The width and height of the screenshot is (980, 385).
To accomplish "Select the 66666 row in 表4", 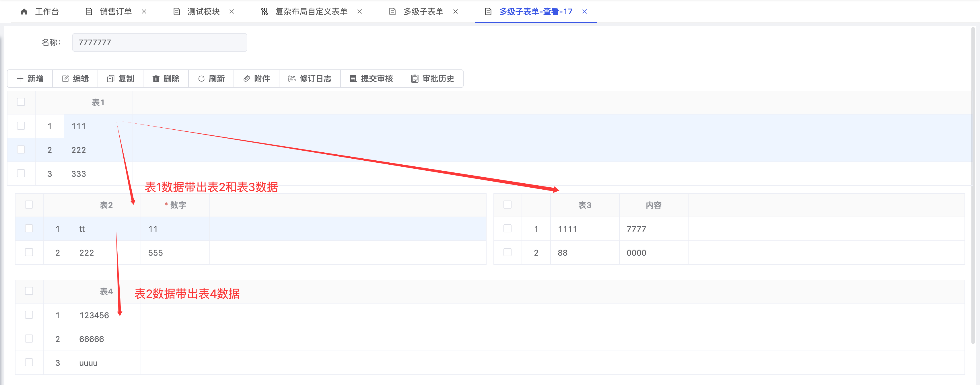I will point(91,339).
